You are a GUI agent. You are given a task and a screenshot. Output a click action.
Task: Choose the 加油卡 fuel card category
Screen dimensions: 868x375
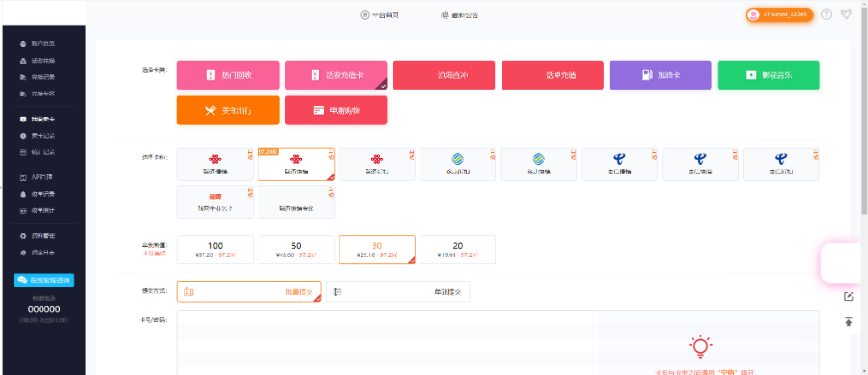point(661,74)
